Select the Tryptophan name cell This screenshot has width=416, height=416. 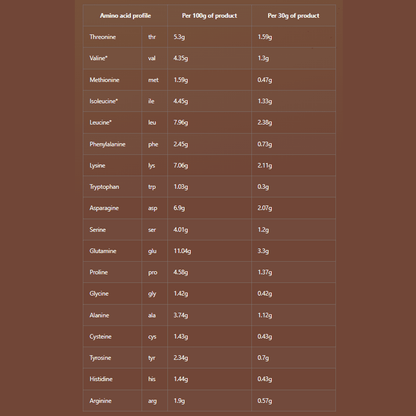point(112,187)
